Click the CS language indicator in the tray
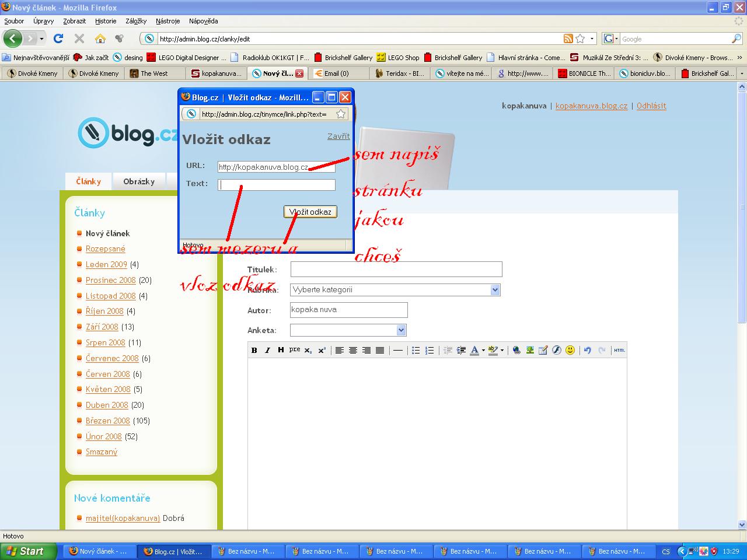Screen dimensions: 747x560 click(x=666, y=551)
